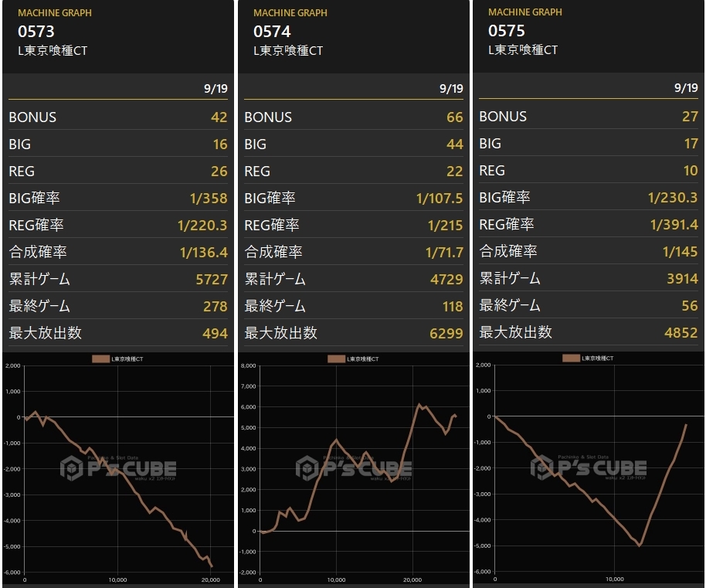
Task: Click the 9/19 date column header for machine 0573
Action: pos(216,88)
